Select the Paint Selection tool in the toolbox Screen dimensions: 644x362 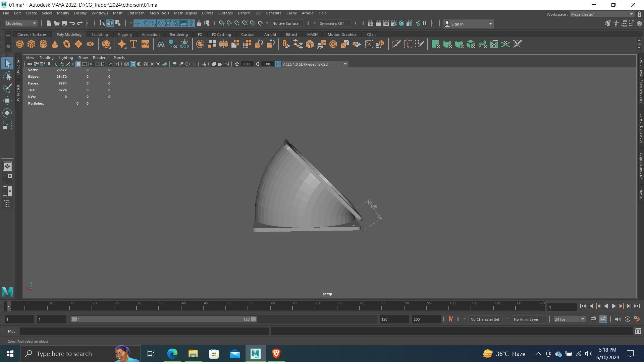pyautogui.click(x=7, y=88)
